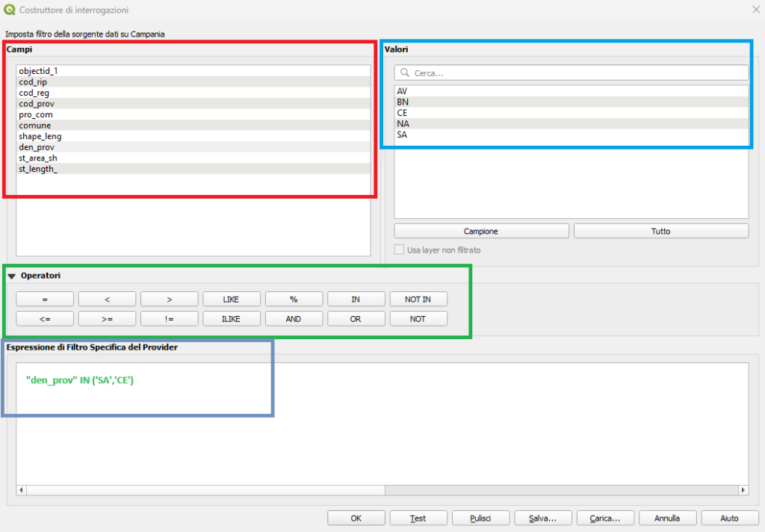Pick the NA value in Valori list
Image resolution: width=765 pixels, height=532 pixels.
572,123
